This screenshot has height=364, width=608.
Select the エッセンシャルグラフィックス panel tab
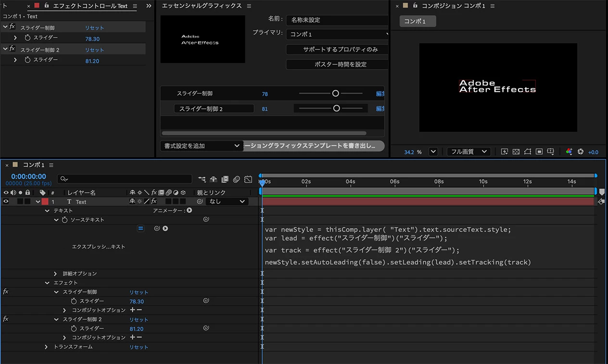pos(202,6)
